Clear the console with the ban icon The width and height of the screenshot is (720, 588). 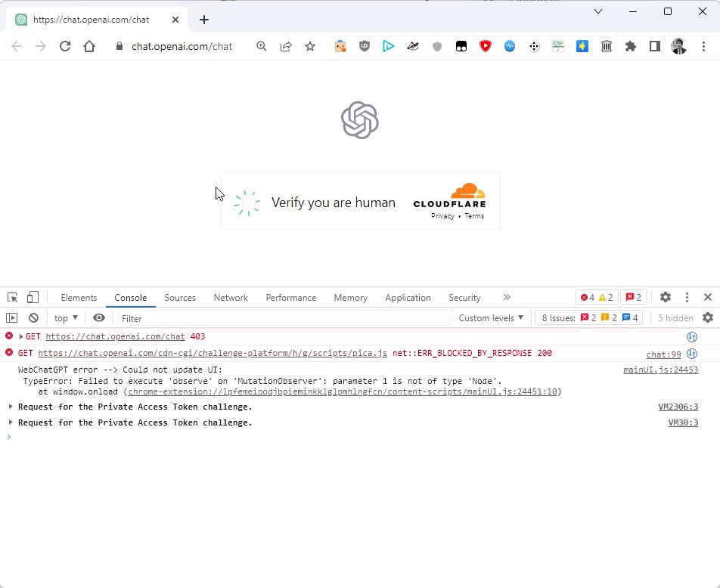point(33,317)
